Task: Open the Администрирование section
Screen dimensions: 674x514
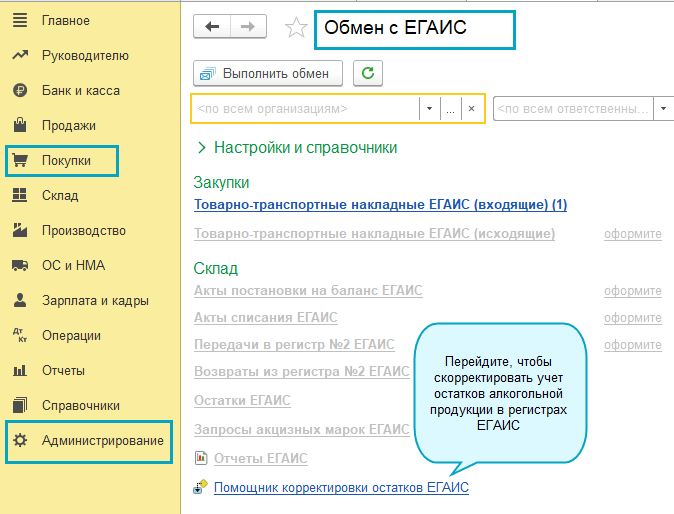Action: coord(103,441)
